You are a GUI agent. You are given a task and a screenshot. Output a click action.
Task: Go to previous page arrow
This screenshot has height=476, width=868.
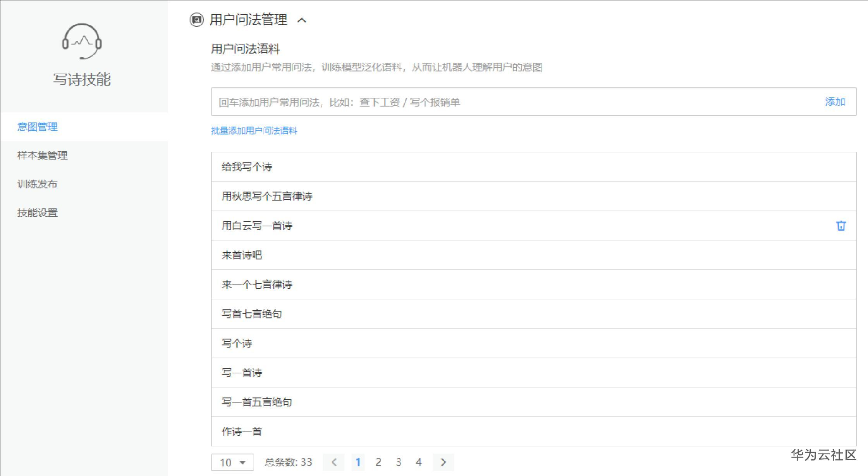[x=334, y=462]
